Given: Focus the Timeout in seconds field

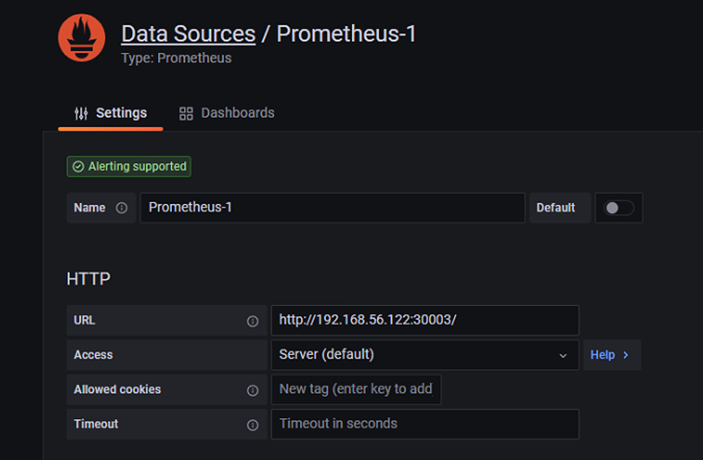Looking at the screenshot, I should pos(425,424).
